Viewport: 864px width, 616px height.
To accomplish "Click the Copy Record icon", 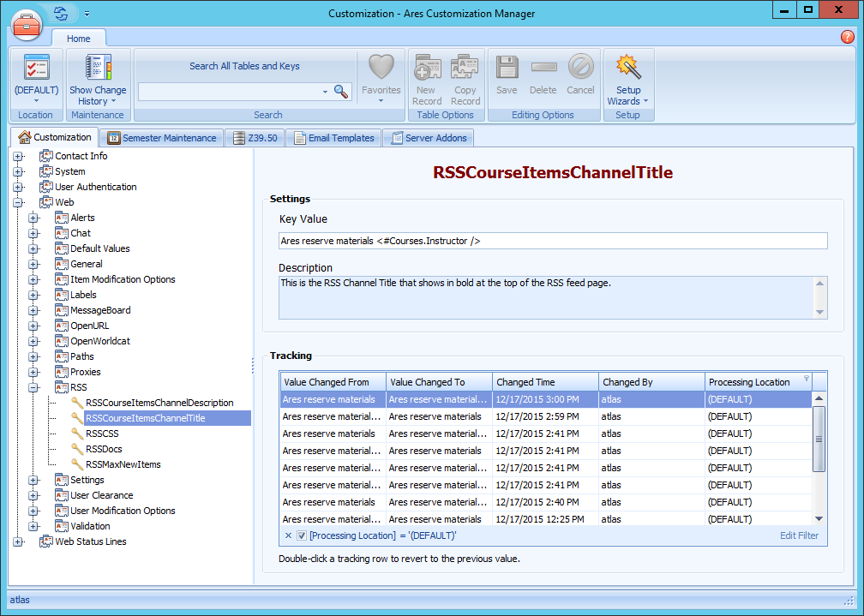I will [465, 68].
